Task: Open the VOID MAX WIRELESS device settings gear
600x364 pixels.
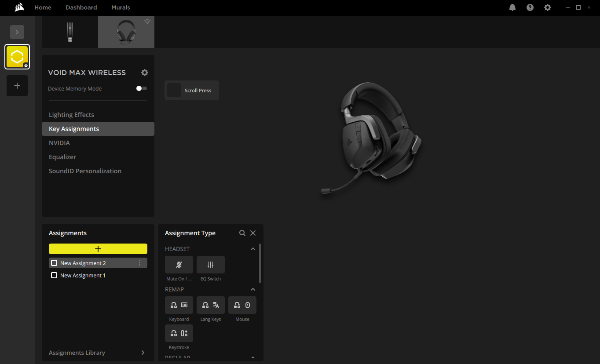Action: (145, 73)
